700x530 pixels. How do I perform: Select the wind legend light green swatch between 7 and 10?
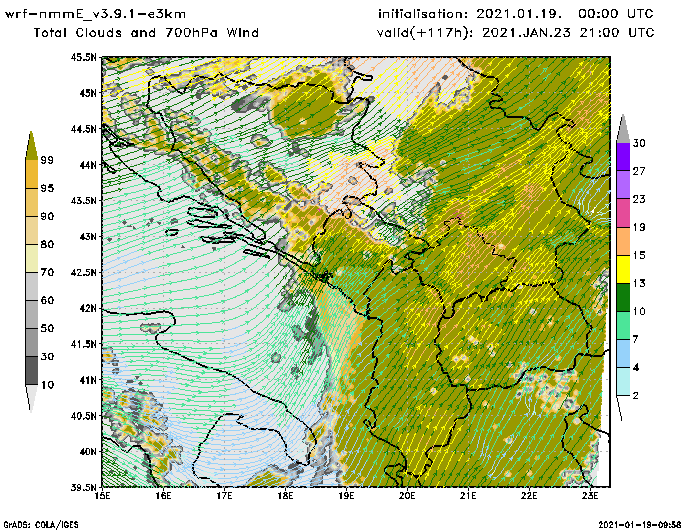point(623,326)
